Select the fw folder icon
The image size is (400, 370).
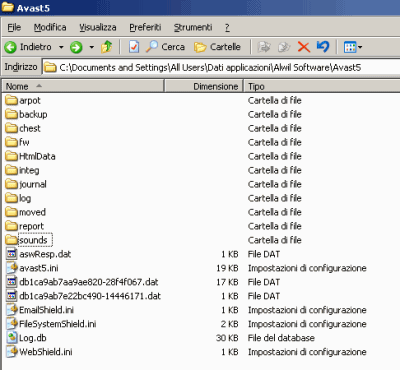[12, 142]
